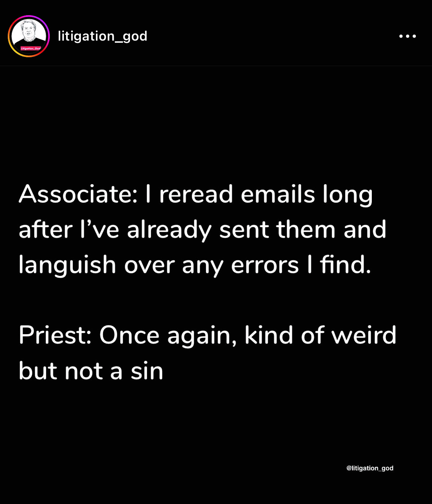Tap the word "Associate:" in the post
This screenshot has width=432, height=504.
pos(78,194)
